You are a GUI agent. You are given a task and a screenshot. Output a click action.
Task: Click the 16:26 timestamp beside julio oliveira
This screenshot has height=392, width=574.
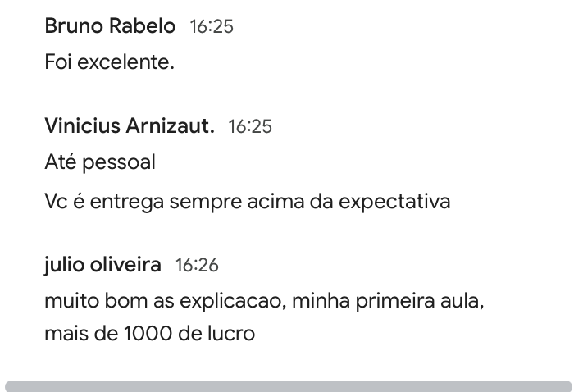[197, 266]
